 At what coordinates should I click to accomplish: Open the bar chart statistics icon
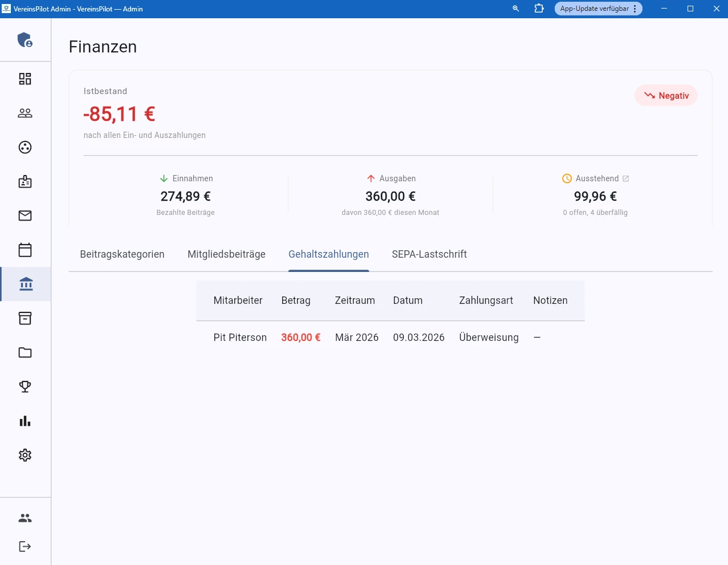pos(25,421)
